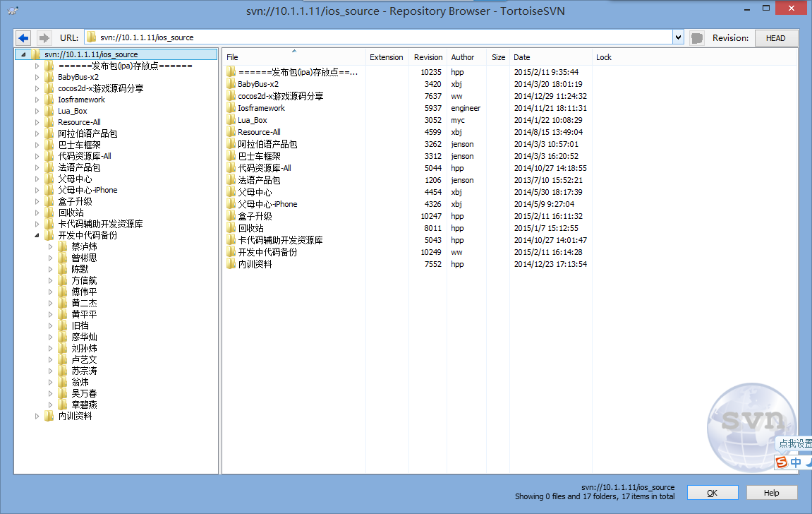Select cocos2d-x游戏源码分享 in the file list
The height and width of the screenshot is (514, 812).
281,96
